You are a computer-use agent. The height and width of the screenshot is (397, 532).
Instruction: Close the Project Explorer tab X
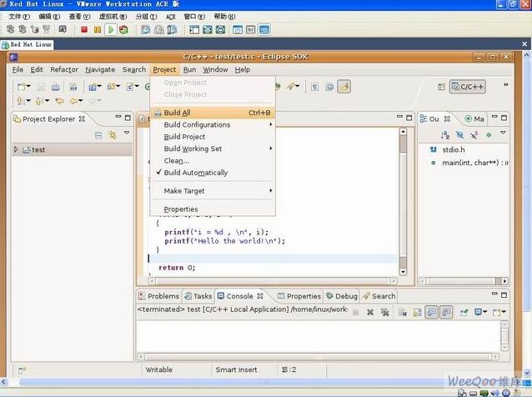[82, 119]
